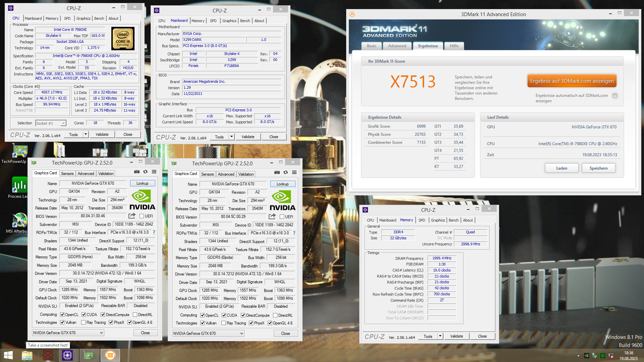The image size is (644, 362).
Task: Open hamburger menu in right GPU-Z window
Action: tap(294, 173)
